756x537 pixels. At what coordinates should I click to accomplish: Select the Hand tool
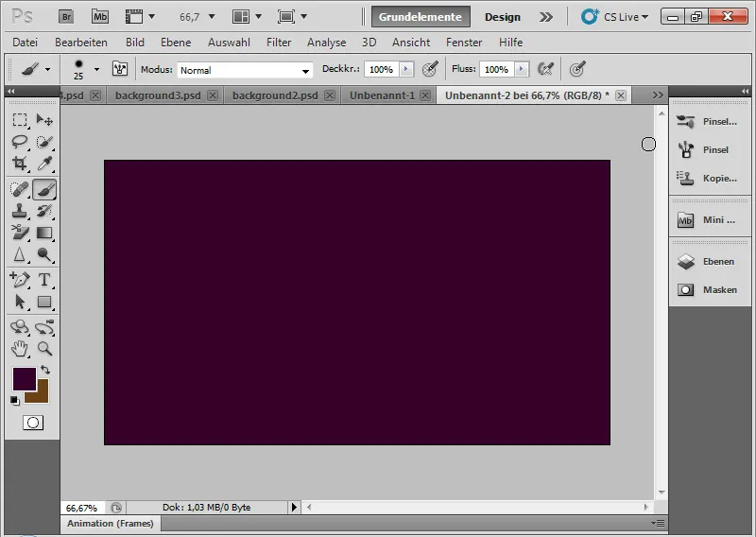(x=20, y=348)
